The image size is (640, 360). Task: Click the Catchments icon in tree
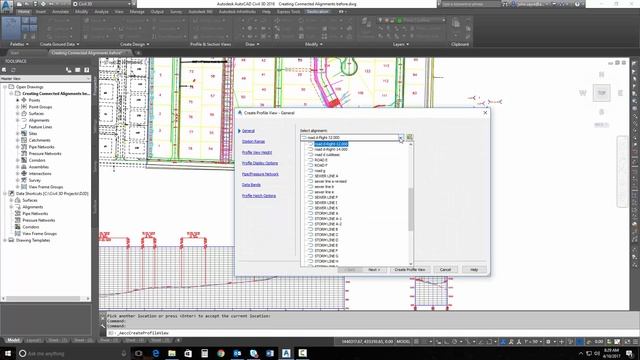(x=24, y=140)
